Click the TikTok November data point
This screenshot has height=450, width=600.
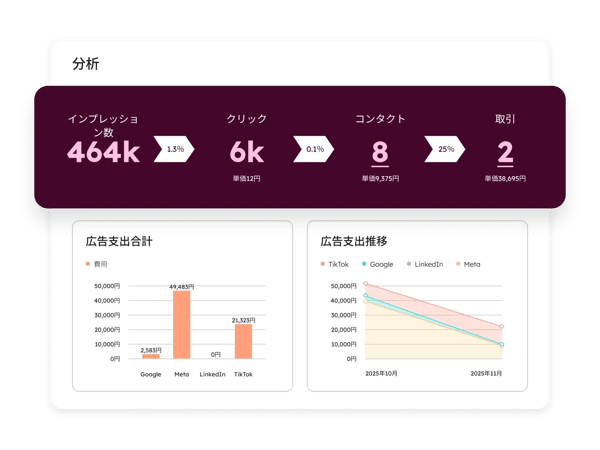point(502,326)
